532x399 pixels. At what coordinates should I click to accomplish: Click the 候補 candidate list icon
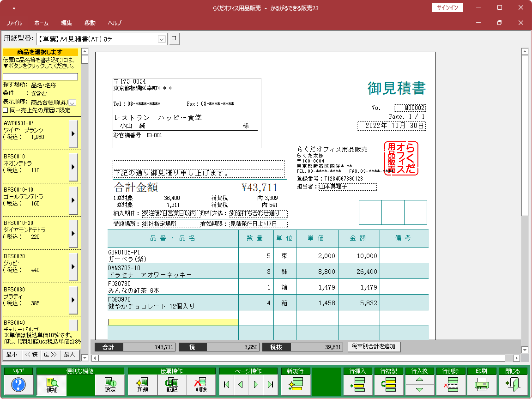coord(52,385)
